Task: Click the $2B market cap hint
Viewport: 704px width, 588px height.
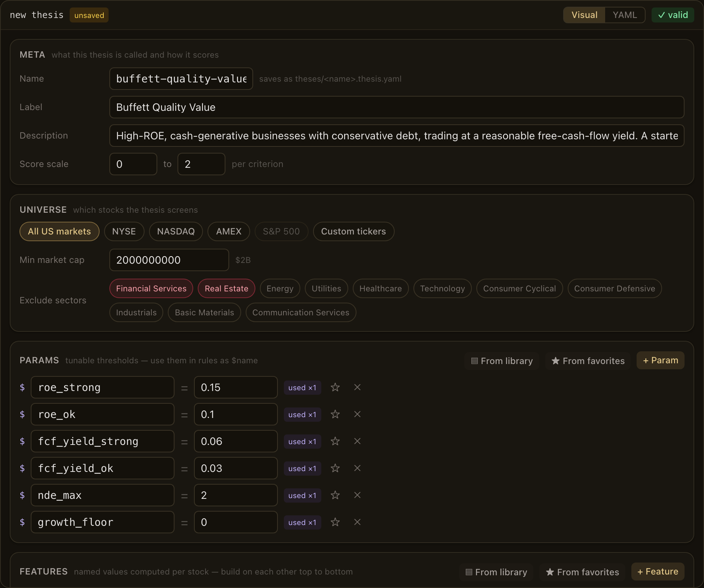Action: [243, 260]
